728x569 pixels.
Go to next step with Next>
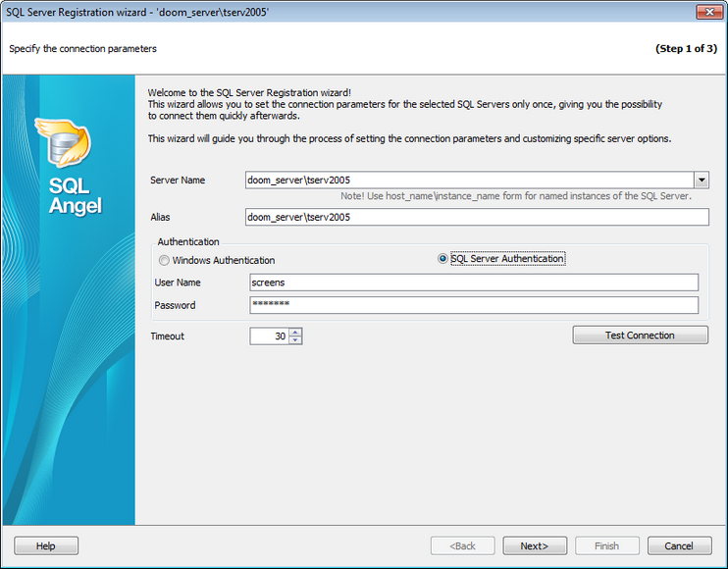535,545
